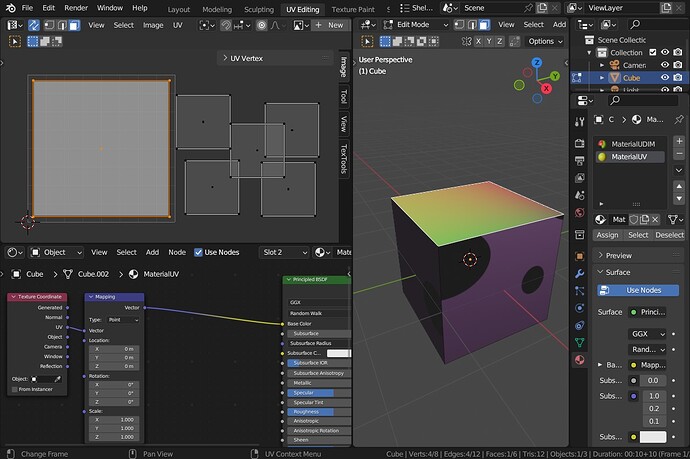The image size is (690, 459).
Task: Open the Object Data properties tab
Action: pyautogui.click(x=580, y=342)
